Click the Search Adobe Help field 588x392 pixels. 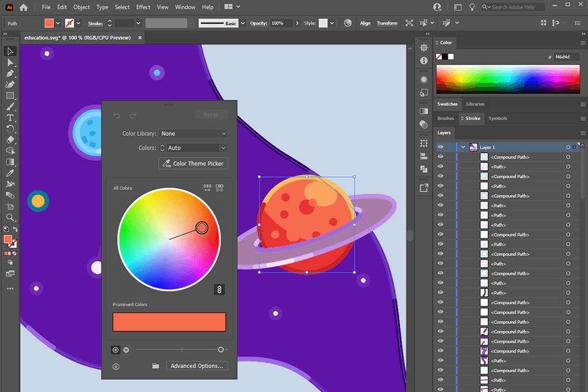point(513,7)
